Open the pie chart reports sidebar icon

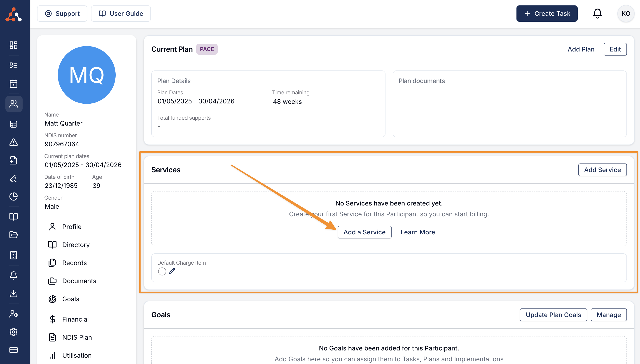point(14,196)
